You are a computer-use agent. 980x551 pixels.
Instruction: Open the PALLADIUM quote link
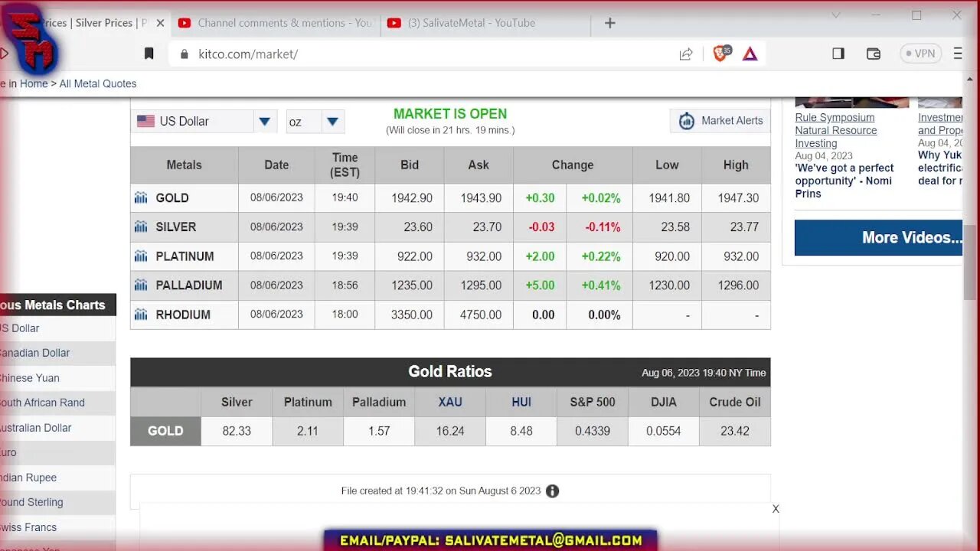(189, 285)
